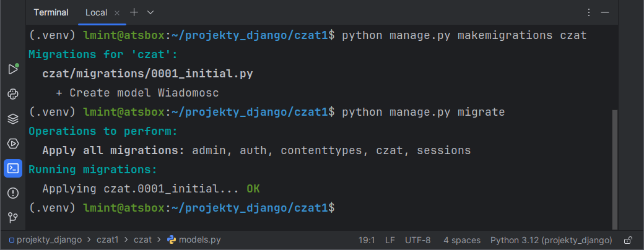Change the LF line separator
The height and width of the screenshot is (250, 644).
click(x=390, y=240)
